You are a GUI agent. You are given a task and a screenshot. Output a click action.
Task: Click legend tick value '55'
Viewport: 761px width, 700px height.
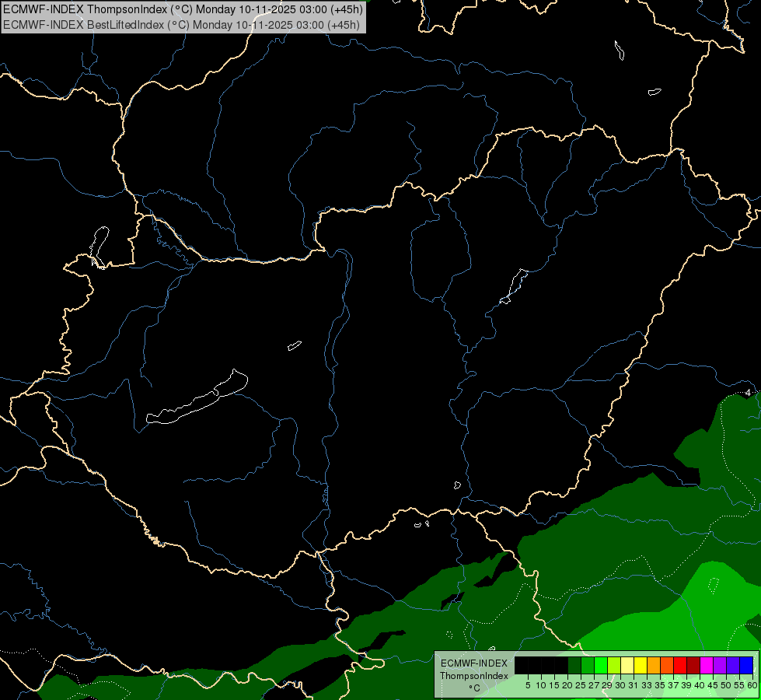pos(738,685)
